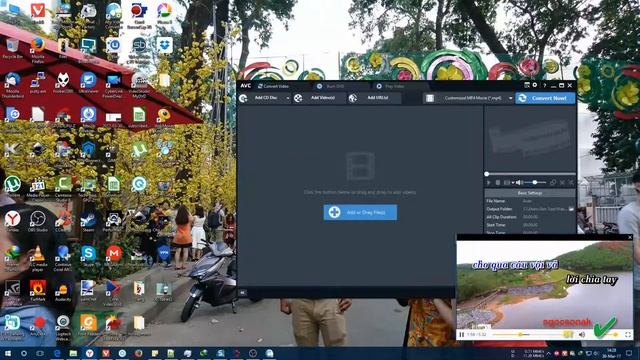This screenshot has width=640, height=360.
Task: Pause the karaoke video in mini player
Action: coord(462,335)
